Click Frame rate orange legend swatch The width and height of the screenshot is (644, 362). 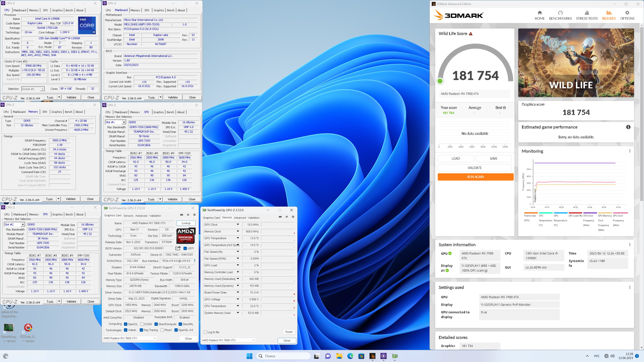point(531,213)
